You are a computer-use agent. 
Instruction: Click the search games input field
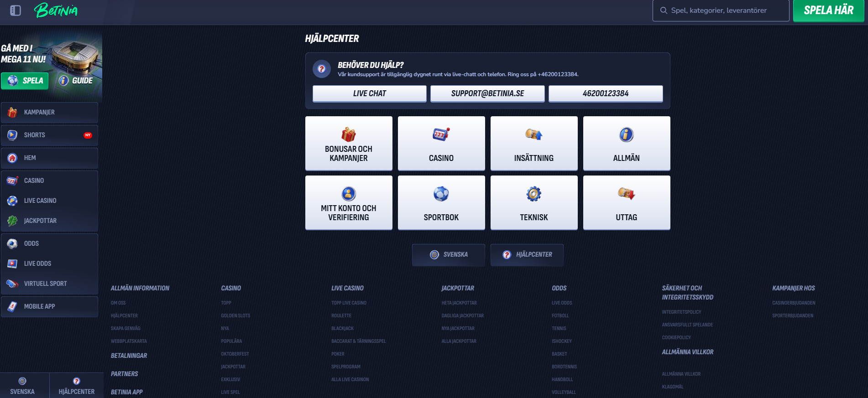[721, 10]
